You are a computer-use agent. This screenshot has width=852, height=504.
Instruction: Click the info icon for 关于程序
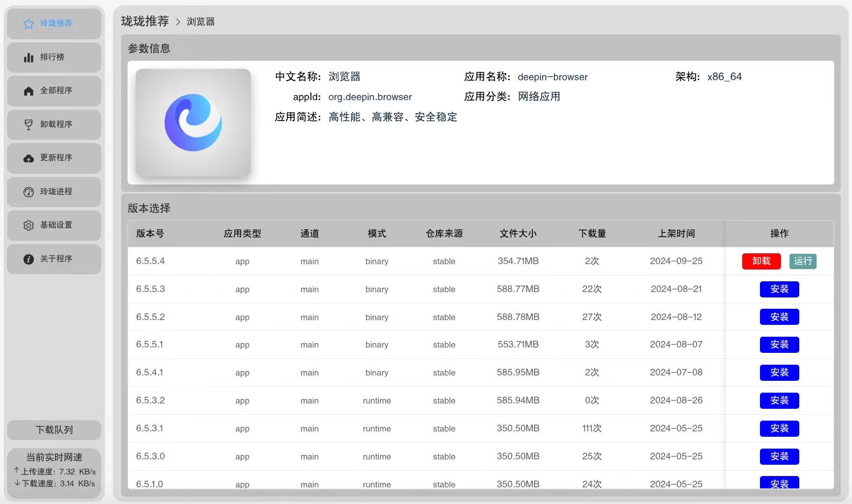click(29, 259)
